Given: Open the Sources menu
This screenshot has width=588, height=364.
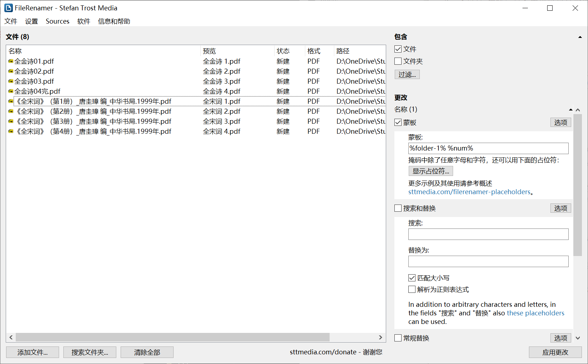Looking at the screenshot, I should (x=58, y=21).
